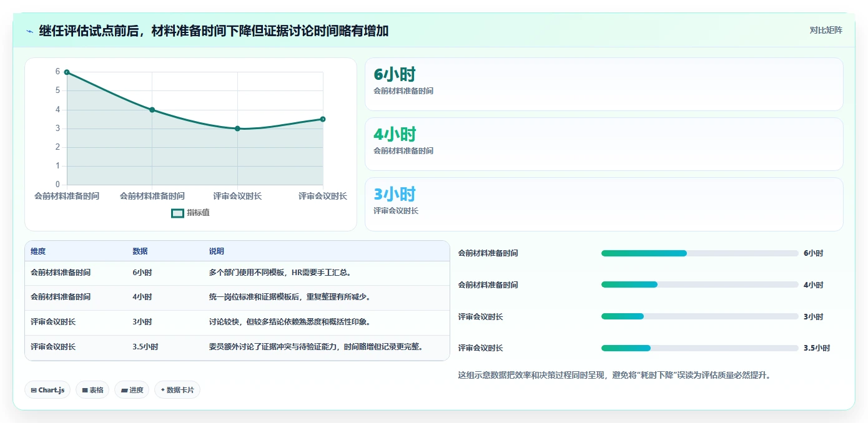The height and width of the screenshot is (423, 868).
Task: Click the table cell reading 3小时
Action: (x=142, y=322)
